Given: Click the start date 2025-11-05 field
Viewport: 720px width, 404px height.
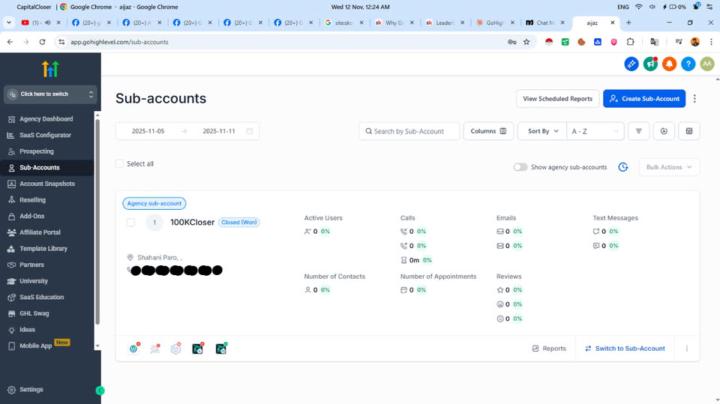Looking at the screenshot, I should click(148, 131).
